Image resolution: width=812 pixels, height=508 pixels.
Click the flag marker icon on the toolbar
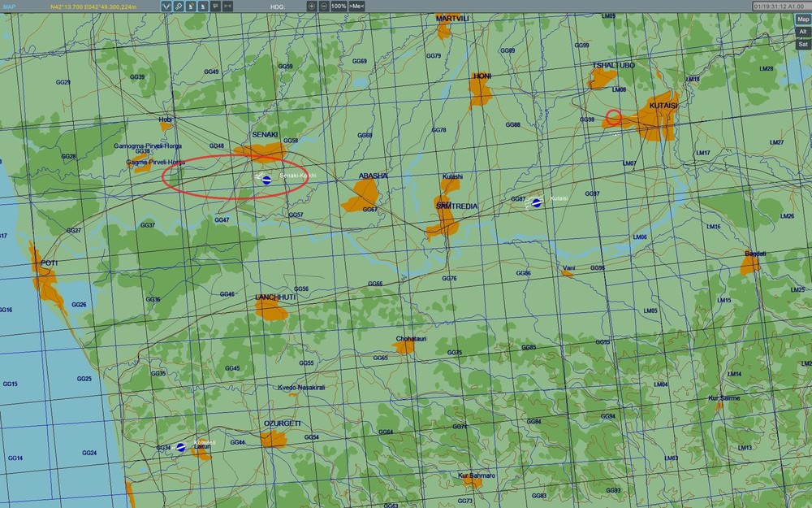(x=215, y=7)
